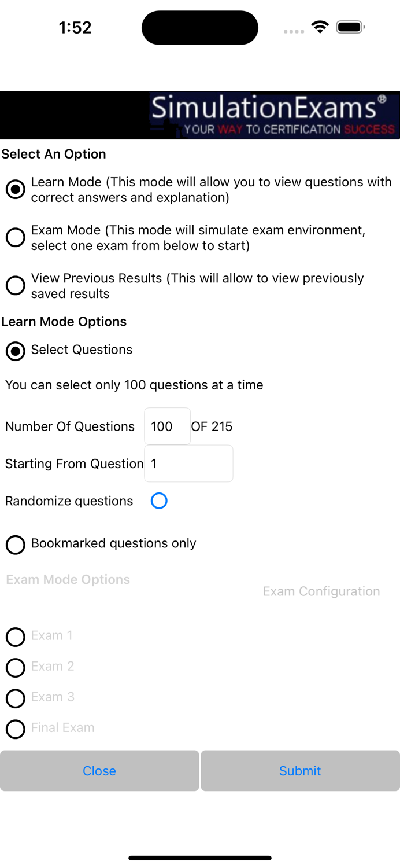
Task: Open Exam Configuration
Action: pos(321,591)
